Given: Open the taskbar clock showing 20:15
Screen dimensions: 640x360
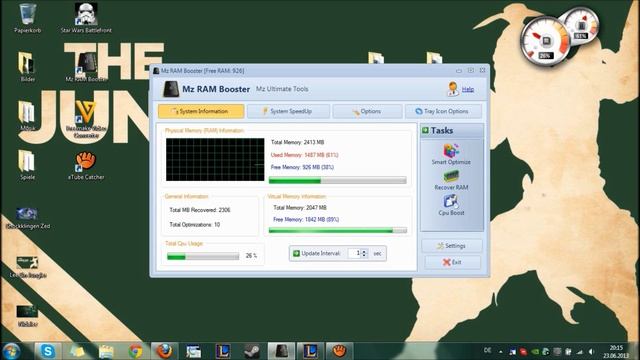Looking at the screenshot, I should pyautogui.click(x=616, y=351).
